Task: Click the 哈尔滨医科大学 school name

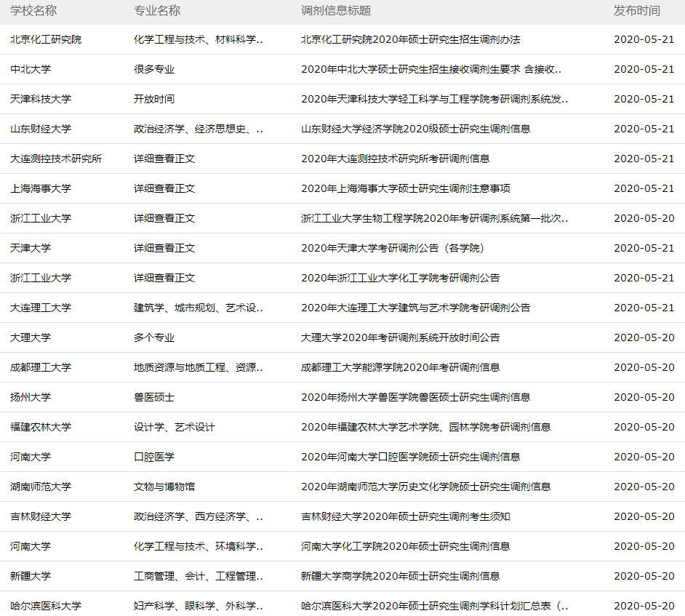Action: (x=46, y=606)
